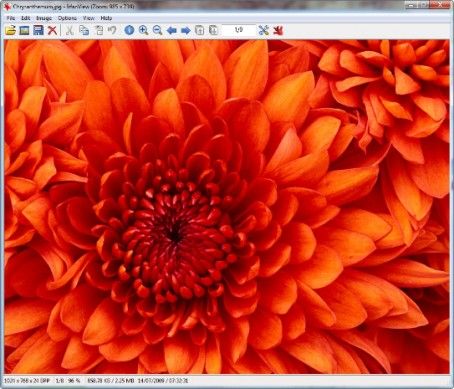Open the Edit menu

pyautogui.click(x=26, y=18)
